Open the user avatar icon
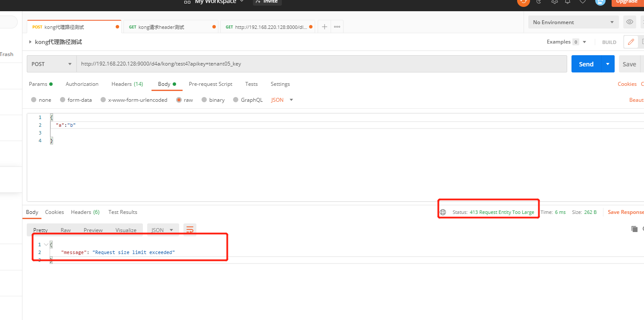Screen dimensions: 644x320 pyautogui.click(x=600, y=2)
